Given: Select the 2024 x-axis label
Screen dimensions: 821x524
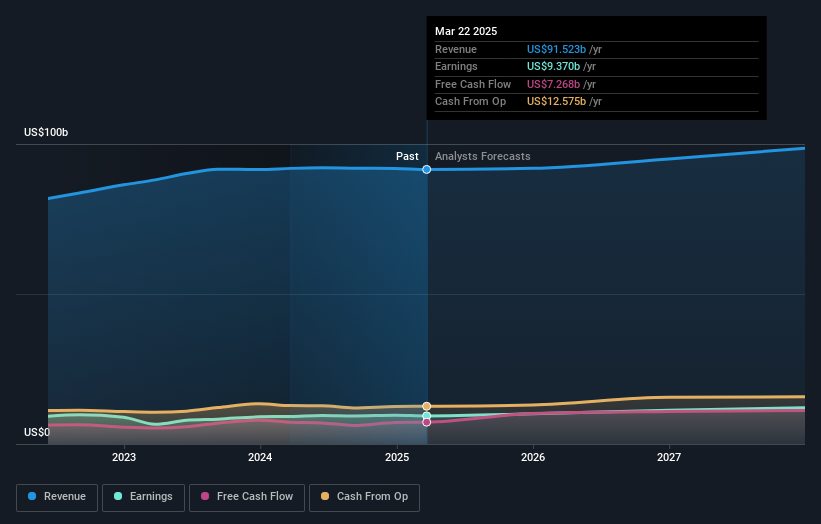Looking at the screenshot, I should pos(260,457).
